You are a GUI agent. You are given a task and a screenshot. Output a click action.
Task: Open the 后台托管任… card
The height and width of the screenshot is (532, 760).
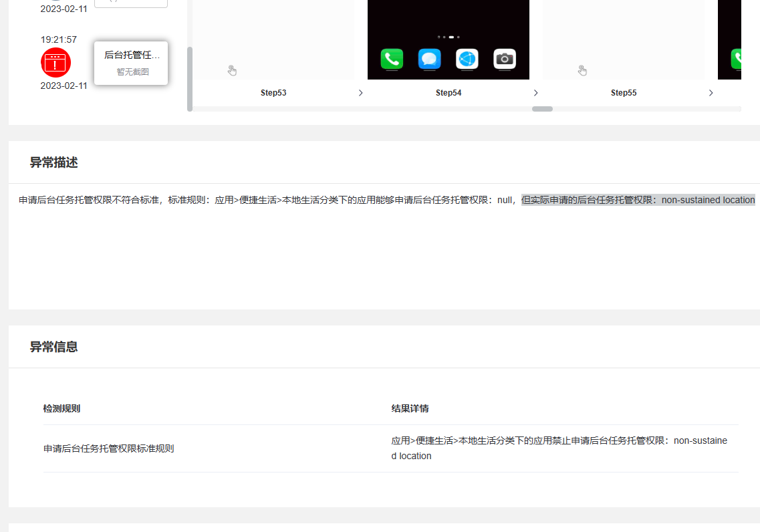pos(131,63)
